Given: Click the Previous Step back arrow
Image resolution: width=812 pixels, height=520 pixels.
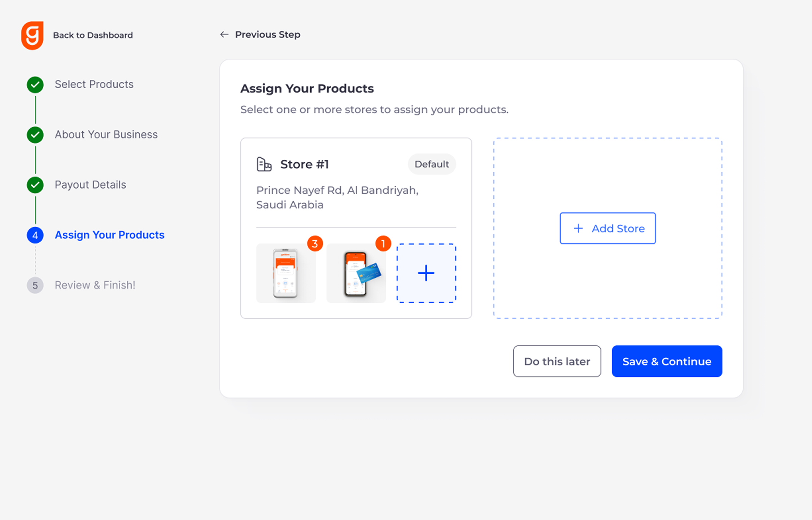Looking at the screenshot, I should (224, 35).
